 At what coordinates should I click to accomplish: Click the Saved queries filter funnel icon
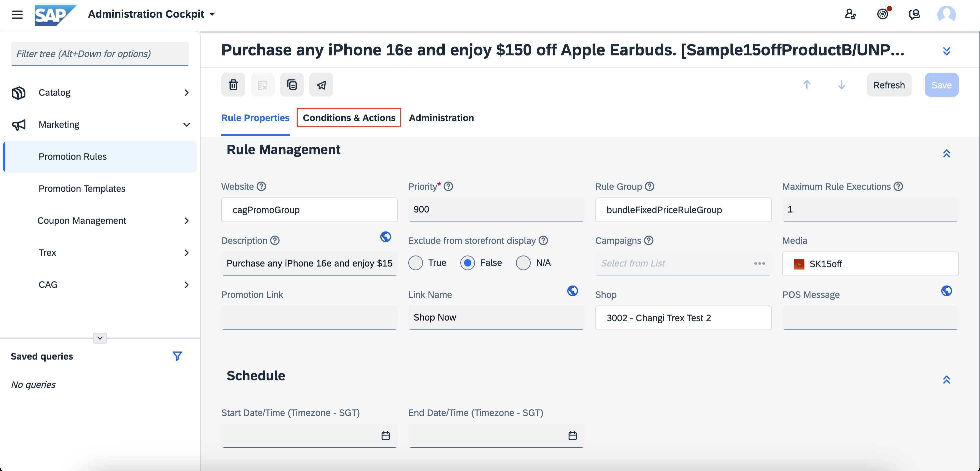click(x=177, y=356)
